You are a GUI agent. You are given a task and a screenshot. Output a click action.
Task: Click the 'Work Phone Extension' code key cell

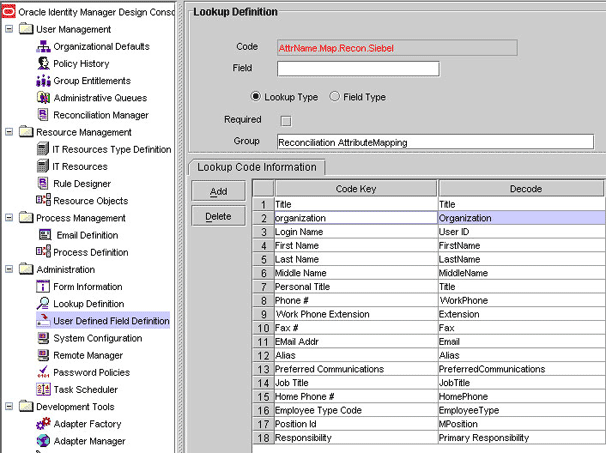point(356,314)
